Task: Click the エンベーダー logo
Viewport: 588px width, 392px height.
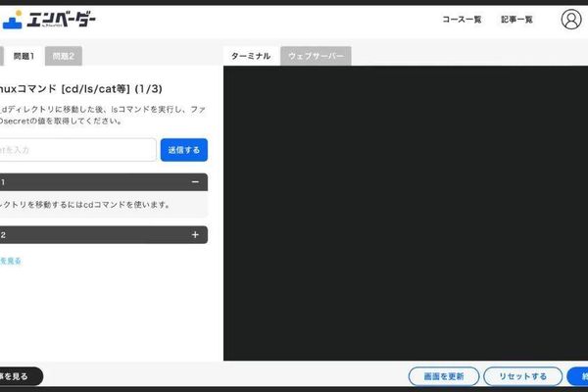Action: 49,20
